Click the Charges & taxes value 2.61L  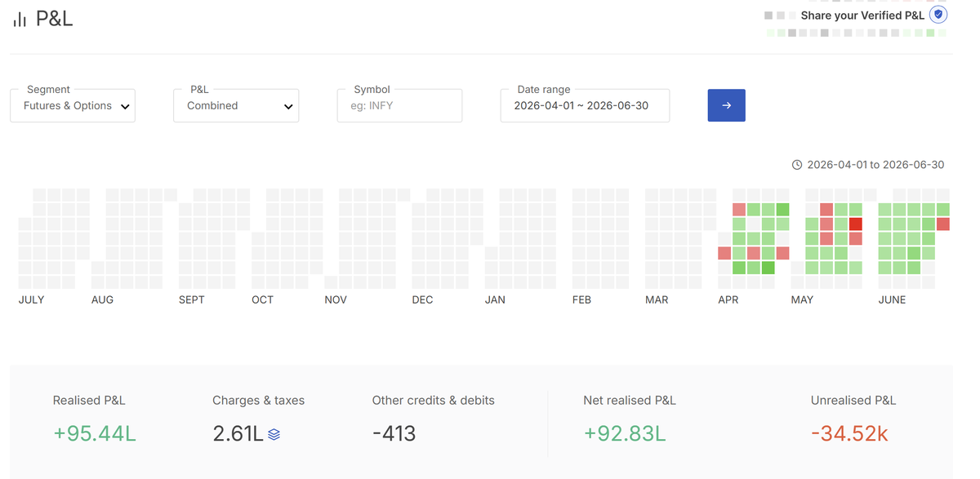[238, 433]
